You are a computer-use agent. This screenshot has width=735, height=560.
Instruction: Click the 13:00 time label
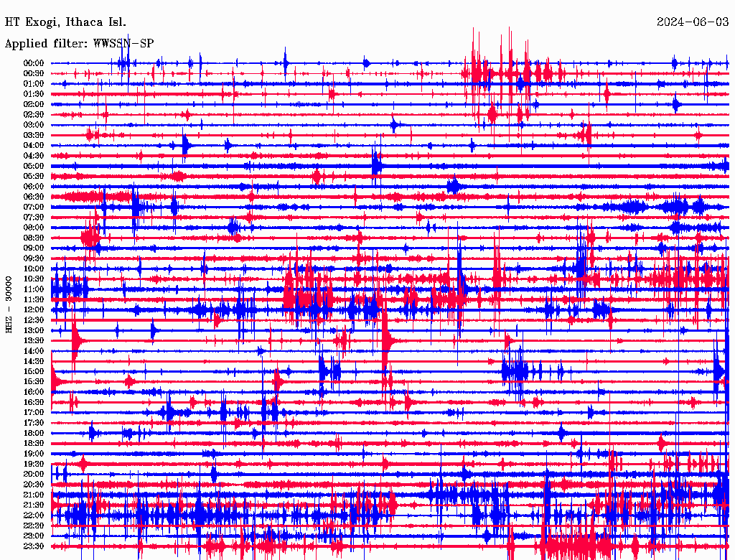point(34,330)
